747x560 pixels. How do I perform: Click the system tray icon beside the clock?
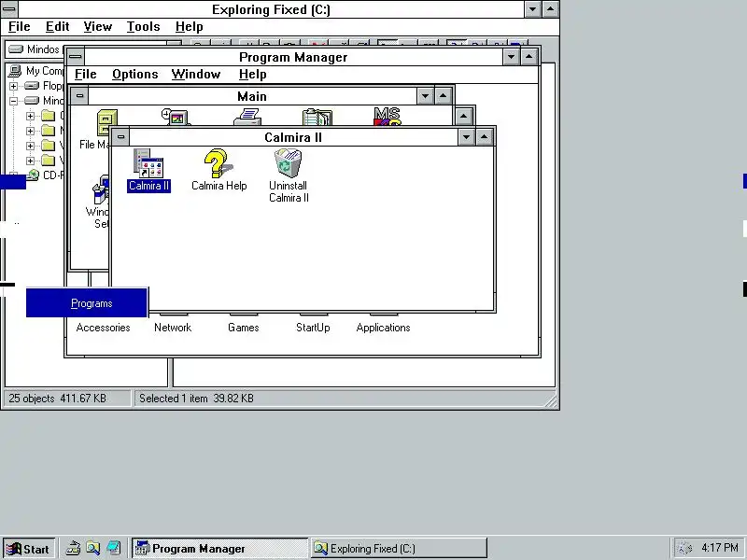(x=685, y=548)
